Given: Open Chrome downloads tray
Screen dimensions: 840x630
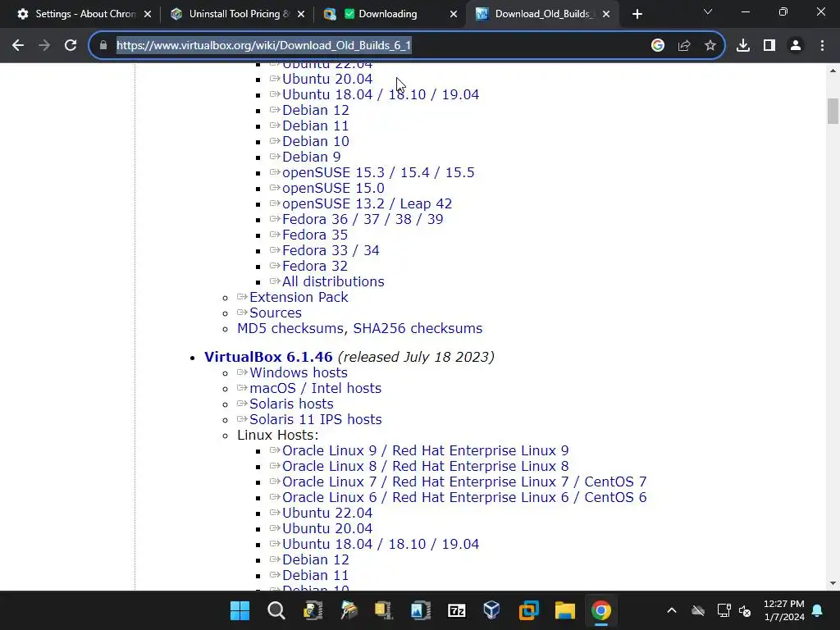Looking at the screenshot, I should [743, 46].
